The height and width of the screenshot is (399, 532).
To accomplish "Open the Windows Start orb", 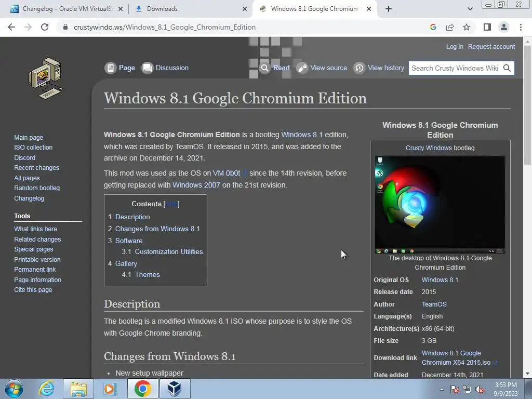I will [x=14, y=389].
